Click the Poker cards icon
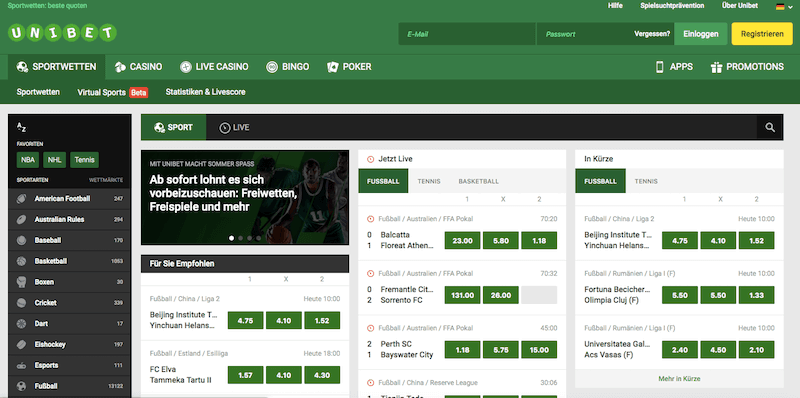The image size is (800, 398). coord(333,67)
